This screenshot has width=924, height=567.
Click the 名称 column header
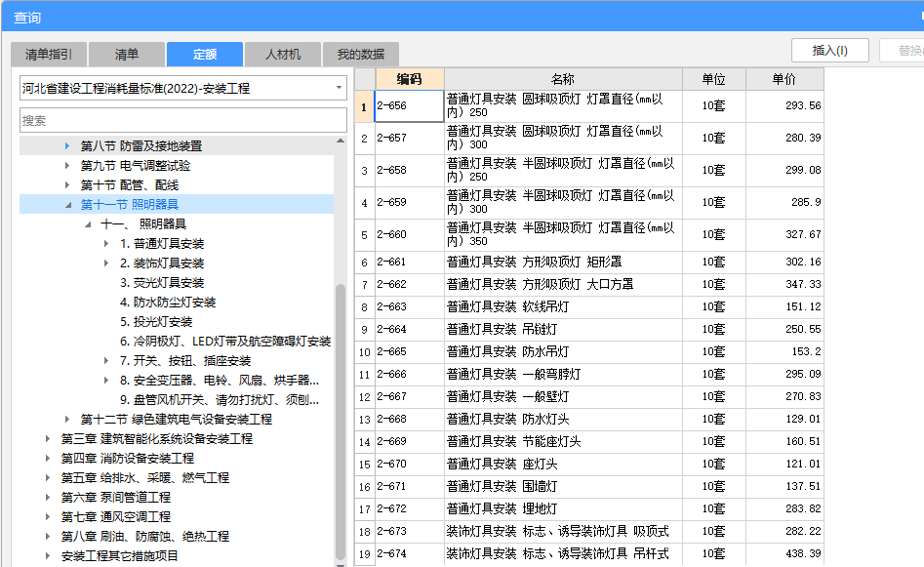click(563, 79)
